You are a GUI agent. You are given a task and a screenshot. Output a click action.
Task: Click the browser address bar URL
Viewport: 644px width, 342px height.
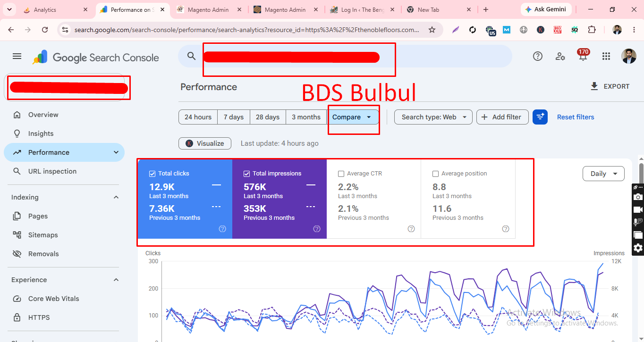[247, 30]
